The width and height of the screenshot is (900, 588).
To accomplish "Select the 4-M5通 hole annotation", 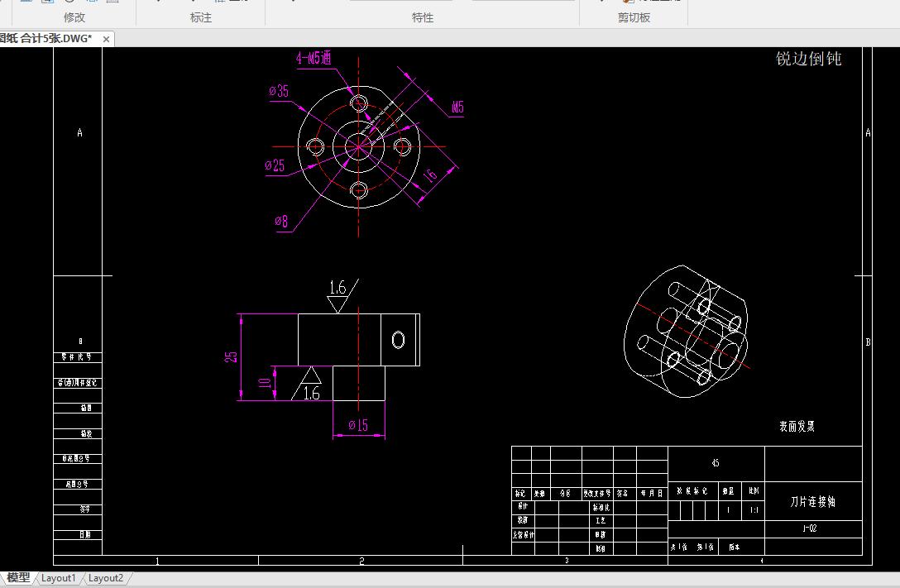I will click(314, 58).
